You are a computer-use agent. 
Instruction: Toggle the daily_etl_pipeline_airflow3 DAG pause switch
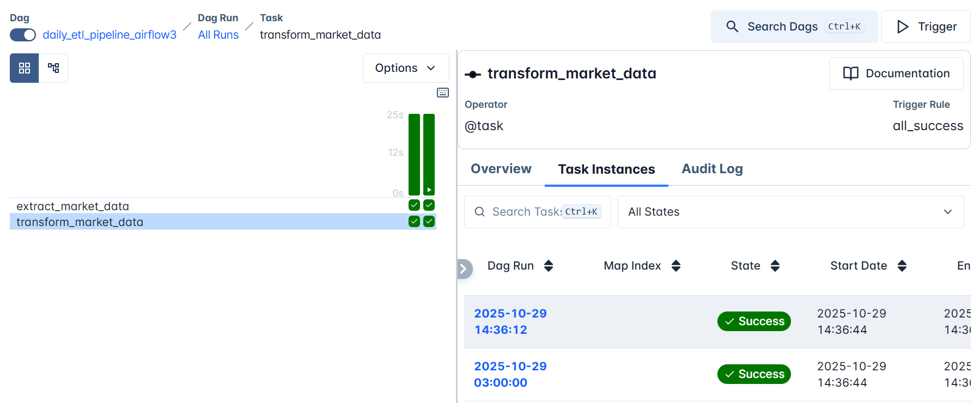pyautogui.click(x=23, y=35)
